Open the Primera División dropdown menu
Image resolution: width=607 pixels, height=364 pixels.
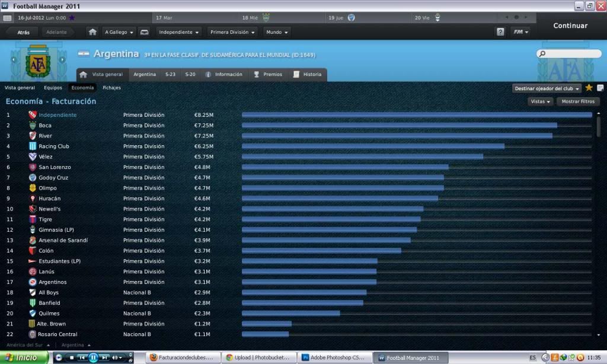coord(232,32)
